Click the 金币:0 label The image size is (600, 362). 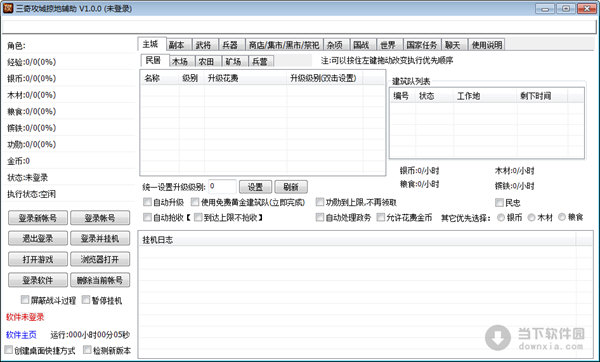point(18,161)
